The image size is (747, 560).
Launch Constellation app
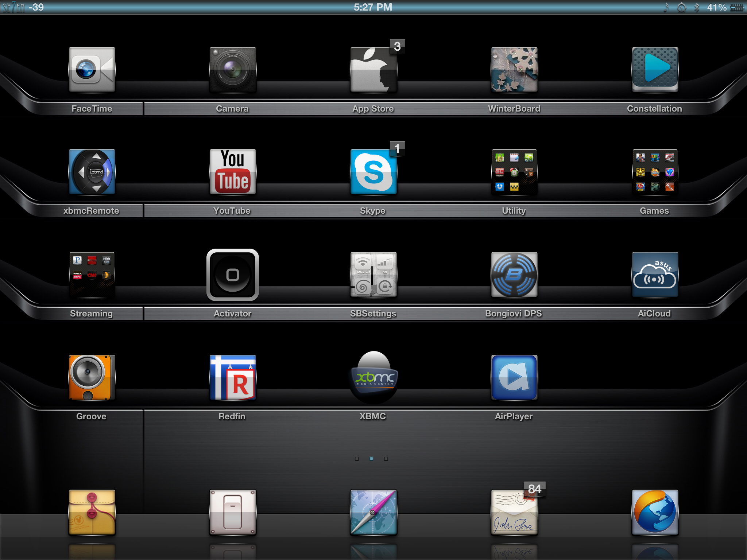pos(655,69)
